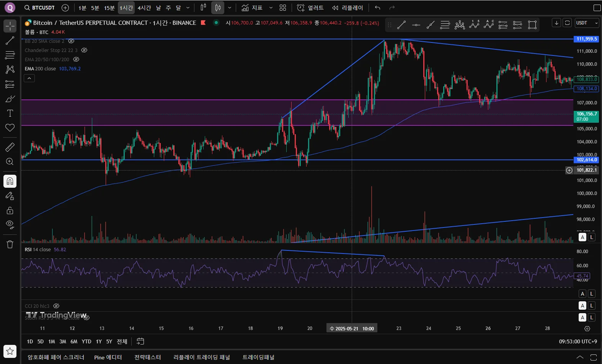The width and height of the screenshot is (602, 364).
Task: Select the trend line tool in left sidebar
Action: pyautogui.click(x=10, y=41)
